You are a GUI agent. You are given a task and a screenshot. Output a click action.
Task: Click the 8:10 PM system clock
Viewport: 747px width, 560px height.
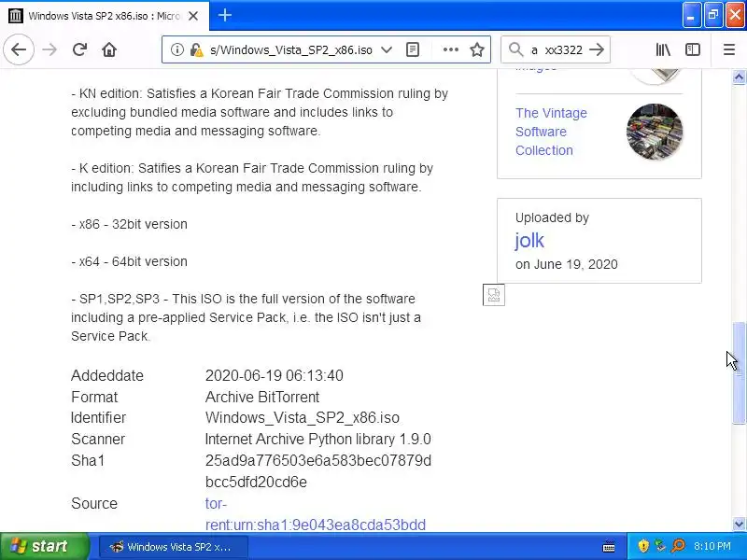[712, 546]
